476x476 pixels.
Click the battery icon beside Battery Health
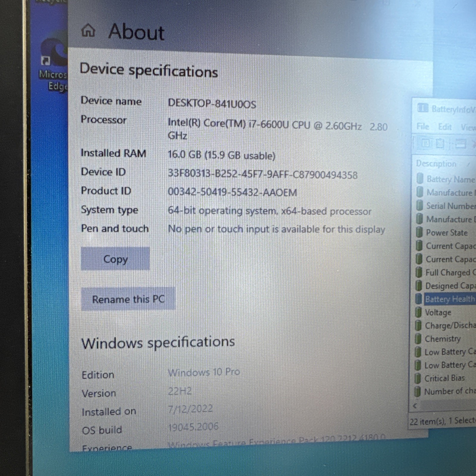pyautogui.click(x=419, y=299)
